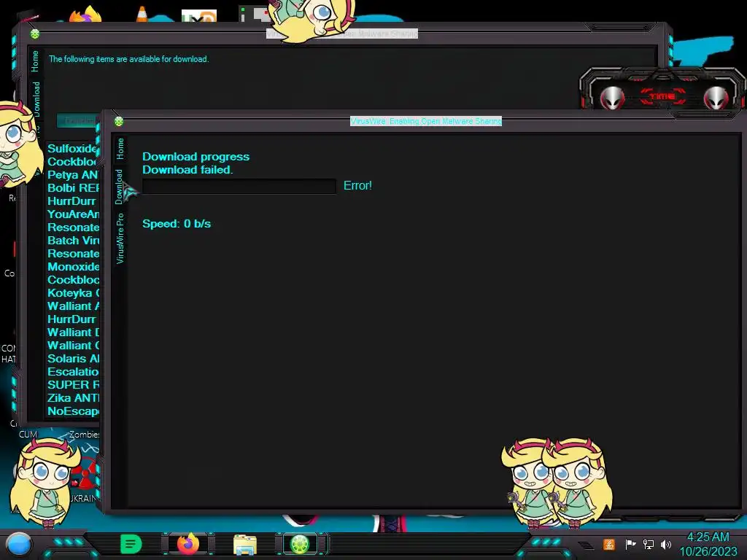Click the right alien head on widget
The height and width of the screenshot is (560, 747).
click(x=716, y=98)
